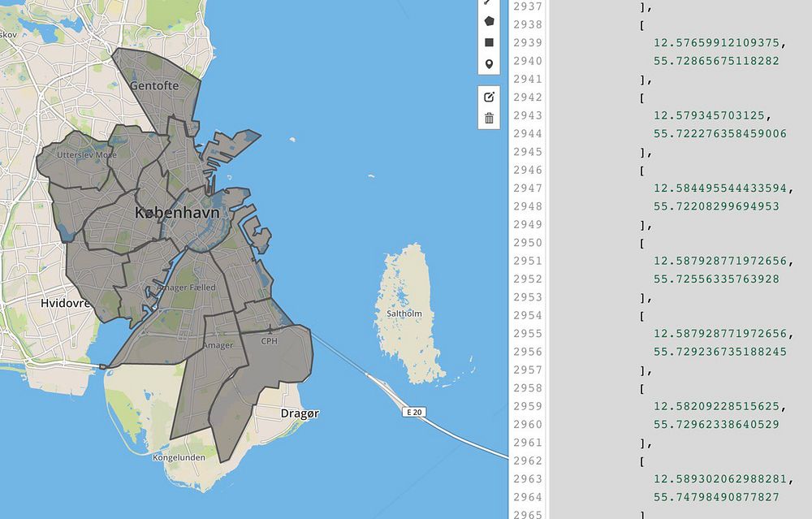Click line number 2937 in the gutter
This screenshot has width=812, height=519.
(528, 6)
